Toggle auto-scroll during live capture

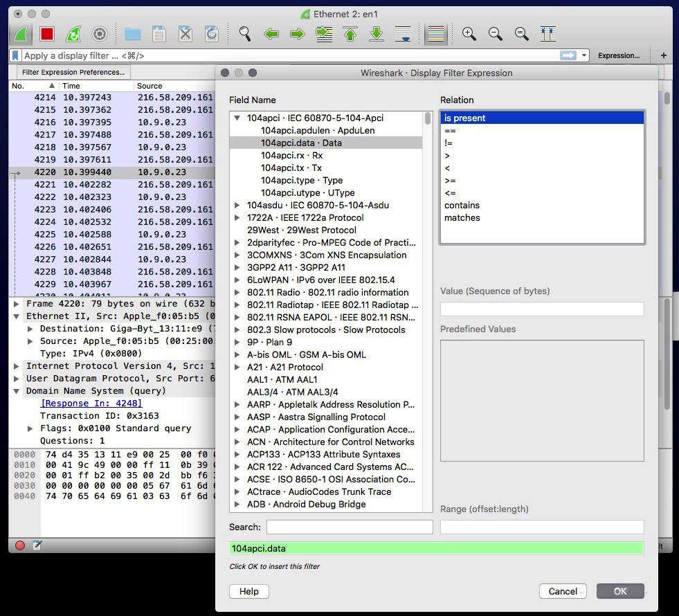tap(403, 34)
